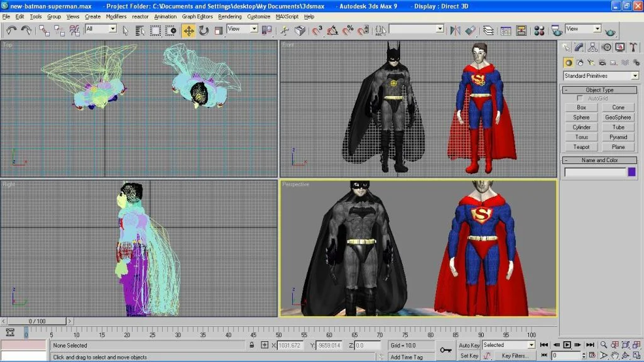This screenshot has width=644, height=362.
Task: Select the Space Warps category icon
Action: 625,62
